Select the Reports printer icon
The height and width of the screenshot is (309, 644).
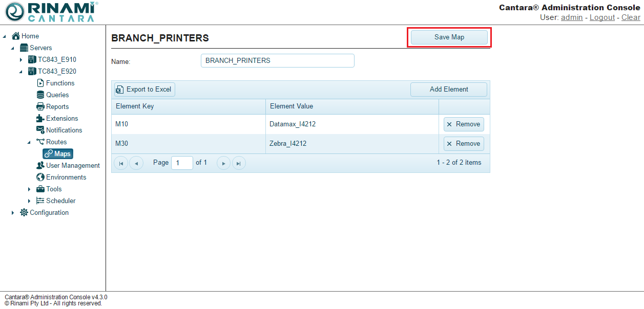click(x=40, y=106)
